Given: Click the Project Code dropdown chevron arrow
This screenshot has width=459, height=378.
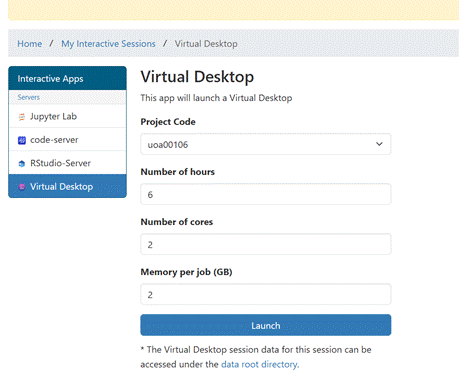Looking at the screenshot, I should [x=379, y=144].
